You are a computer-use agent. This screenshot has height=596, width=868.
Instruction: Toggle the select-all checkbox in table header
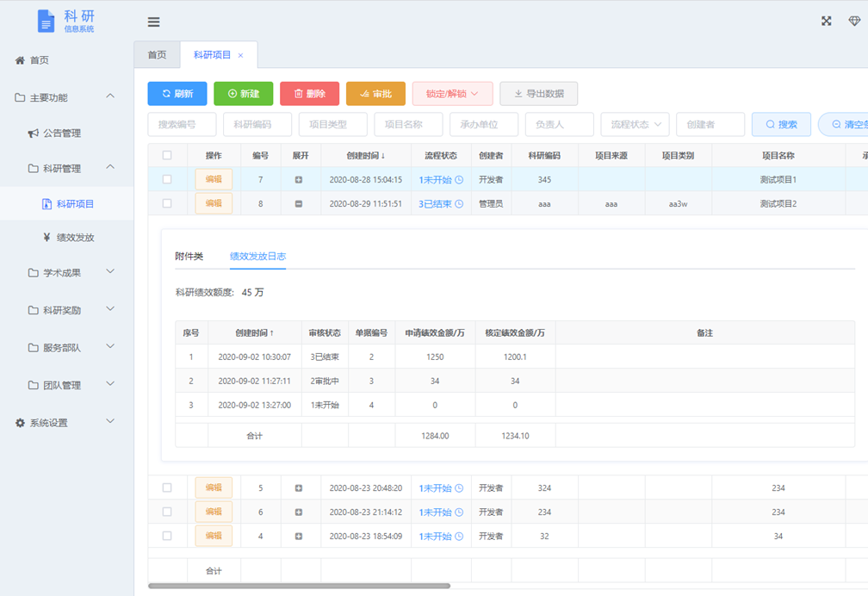click(167, 155)
